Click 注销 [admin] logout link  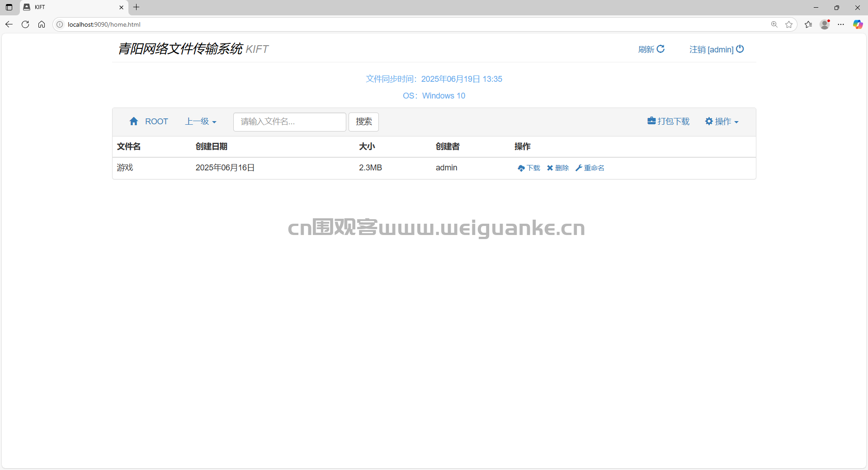[717, 49]
